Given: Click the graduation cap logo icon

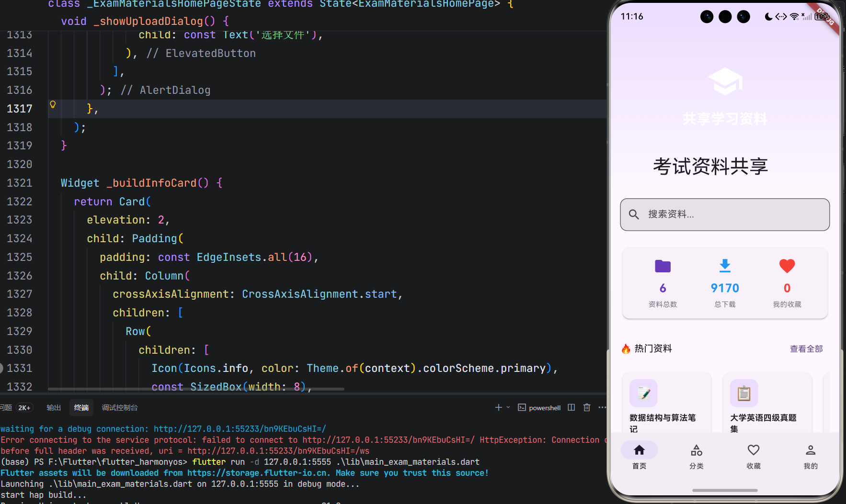Looking at the screenshot, I should click(725, 81).
